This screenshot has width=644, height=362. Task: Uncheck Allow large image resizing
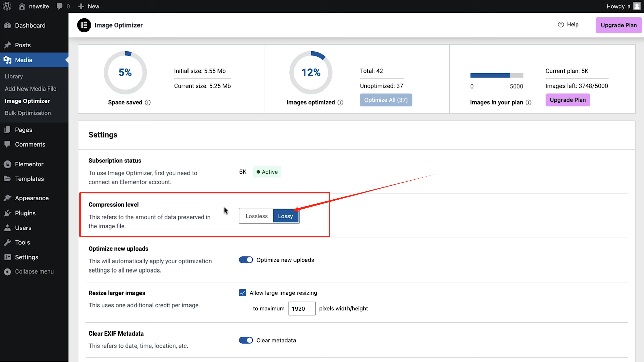pos(243,293)
